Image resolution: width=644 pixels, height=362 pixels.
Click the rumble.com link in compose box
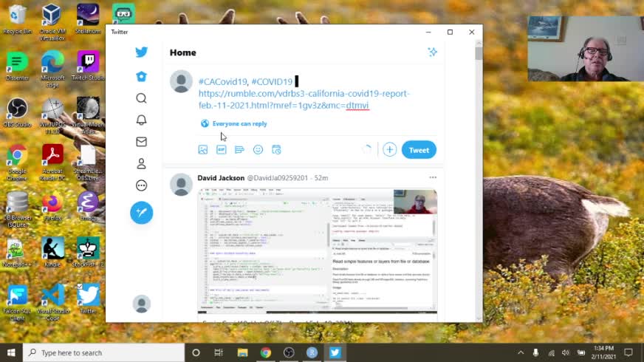click(x=304, y=100)
